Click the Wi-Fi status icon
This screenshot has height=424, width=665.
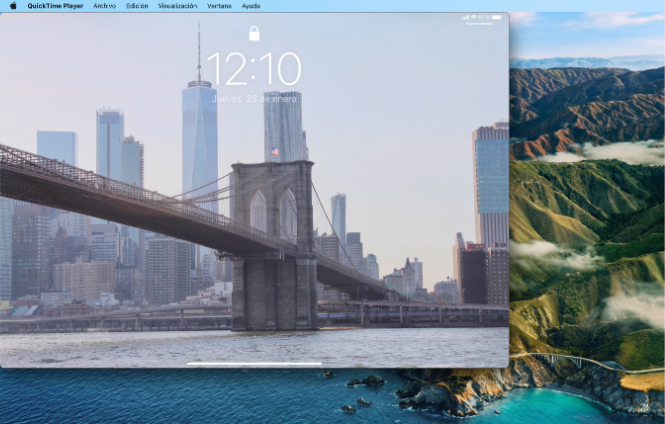(474, 17)
